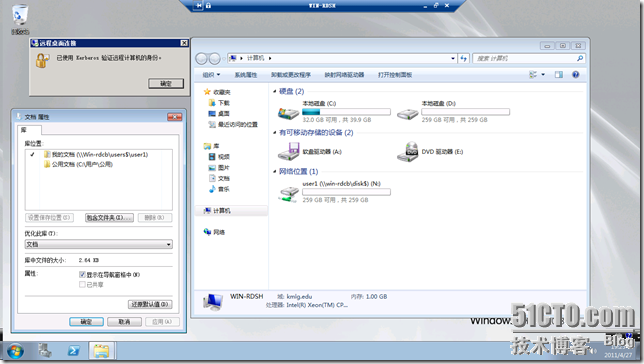The image size is (644, 364).
Task: Collapse removable storage devices group
Action: (x=274, y=132)
